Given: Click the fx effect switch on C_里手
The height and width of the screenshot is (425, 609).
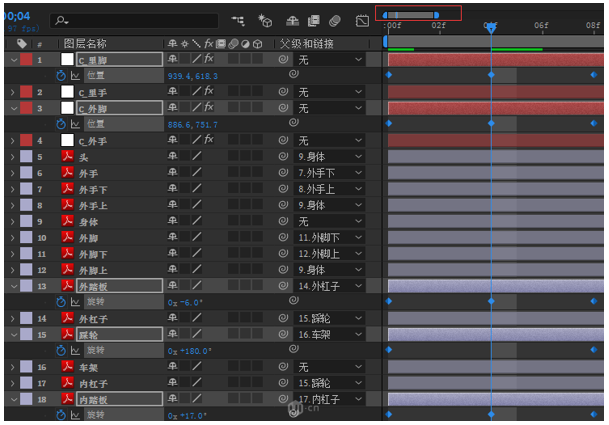Looking at the screenshot, I should (209, 91).
